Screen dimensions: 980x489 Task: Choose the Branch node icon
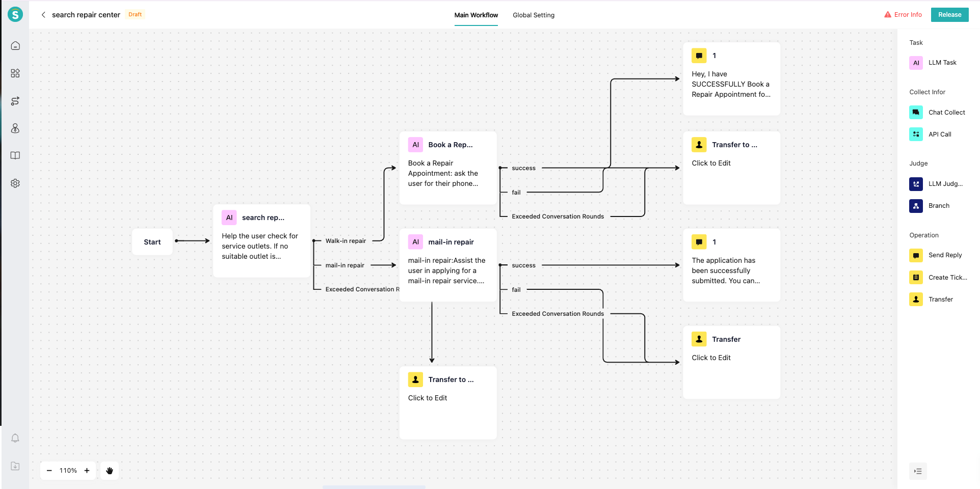pyautogui.click(x=916, y=206)
